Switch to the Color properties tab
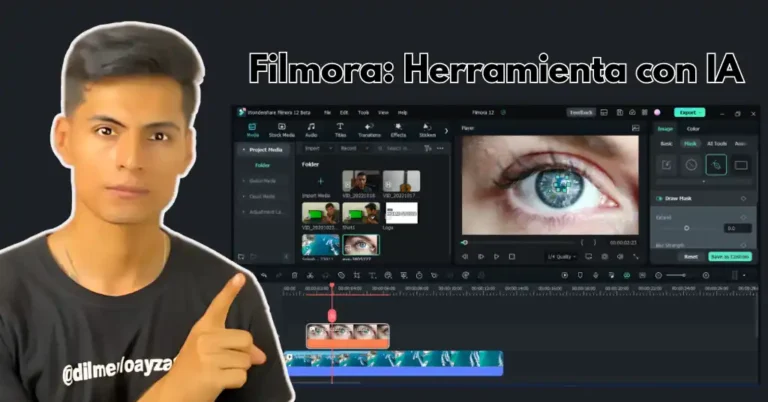Image resolution: width=768 pixels, height=402 pixels. pos(693,129)
